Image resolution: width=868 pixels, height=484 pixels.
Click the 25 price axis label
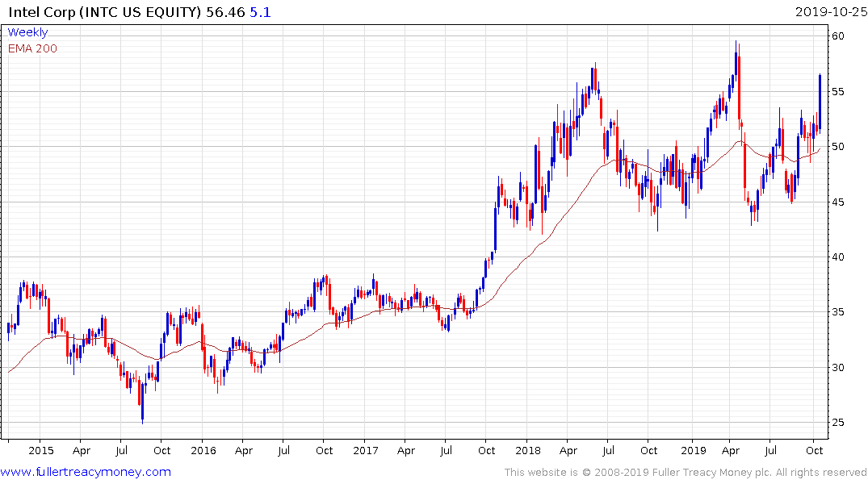pyautogui.click(x=837, y=422)
